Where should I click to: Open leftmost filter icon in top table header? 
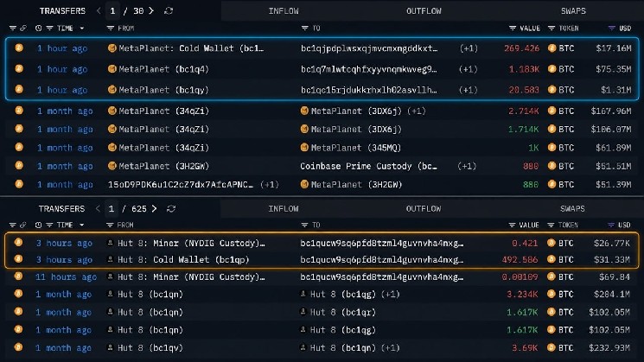[13, 28]
